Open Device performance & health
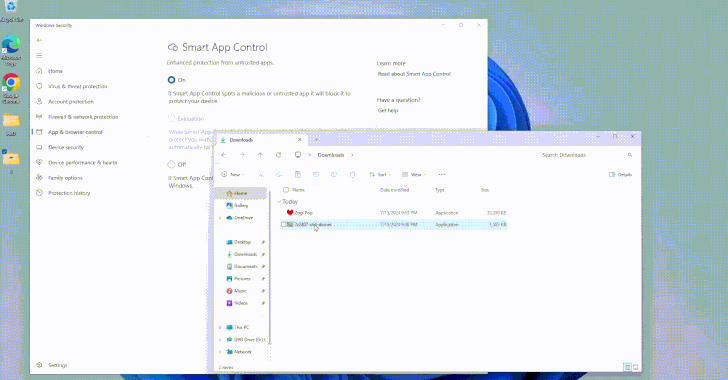Viewport: 728px width, 380px height. tap(82, 163)
